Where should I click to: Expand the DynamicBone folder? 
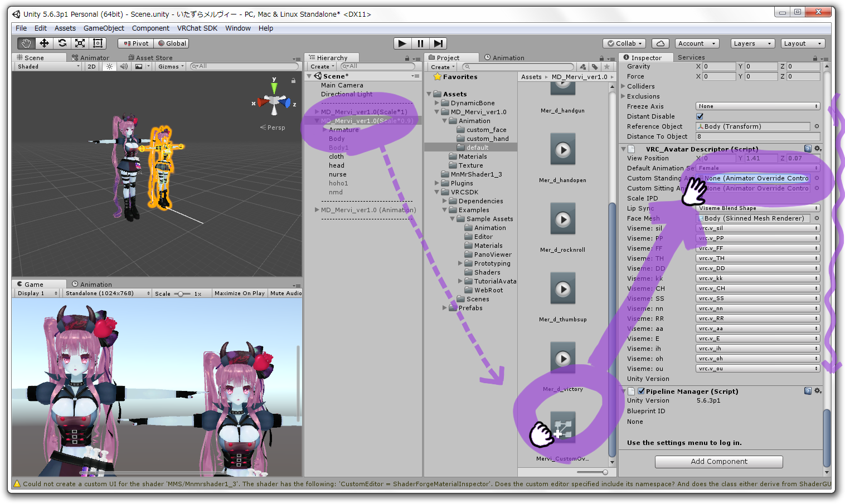click(x=436, y=103)
